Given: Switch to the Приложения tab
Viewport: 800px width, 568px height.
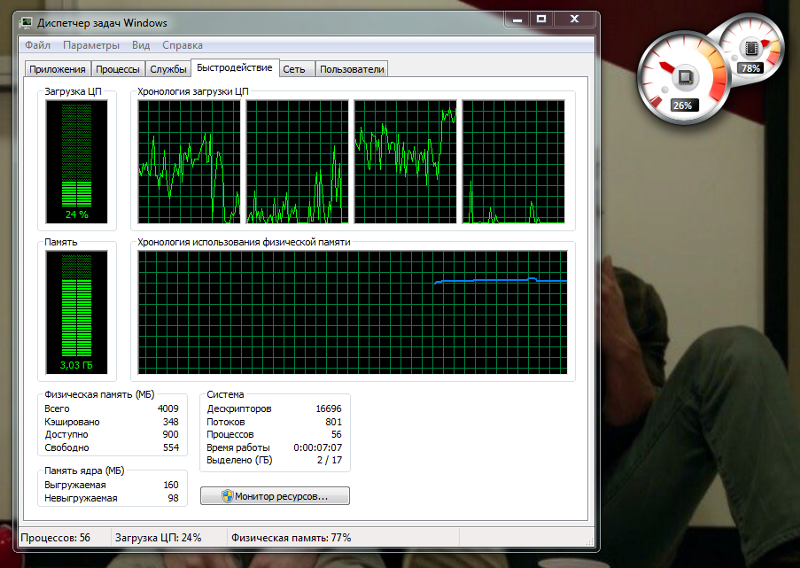Looking at the screenshot, I should (57, 69).
